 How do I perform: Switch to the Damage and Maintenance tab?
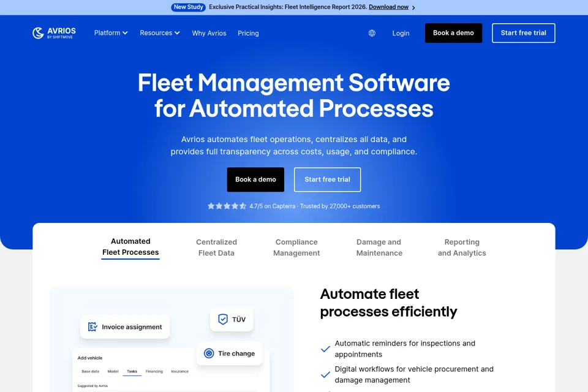pos(379,247)
